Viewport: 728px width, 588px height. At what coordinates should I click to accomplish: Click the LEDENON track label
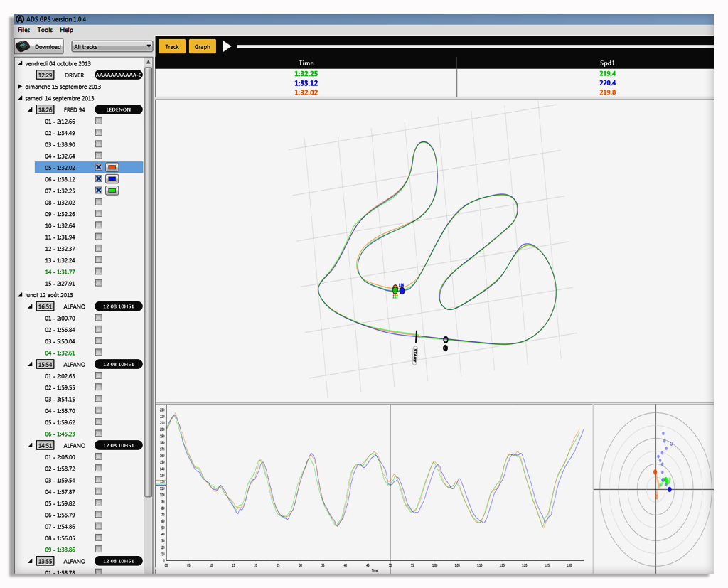[119, 109]
